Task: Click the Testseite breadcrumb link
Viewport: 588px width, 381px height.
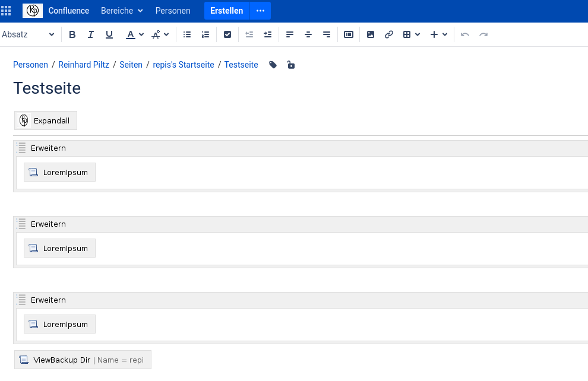Action: [241, 65]
